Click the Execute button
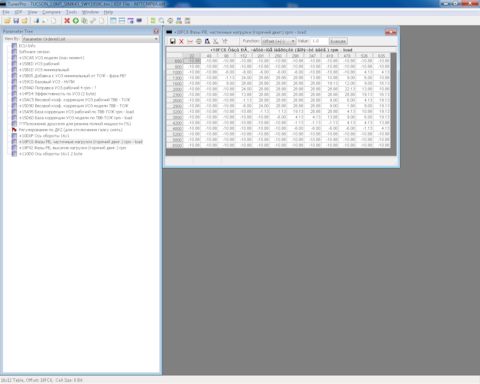Image resolution: width=480 pixels, height=384 pixels. tap(338, 41)
